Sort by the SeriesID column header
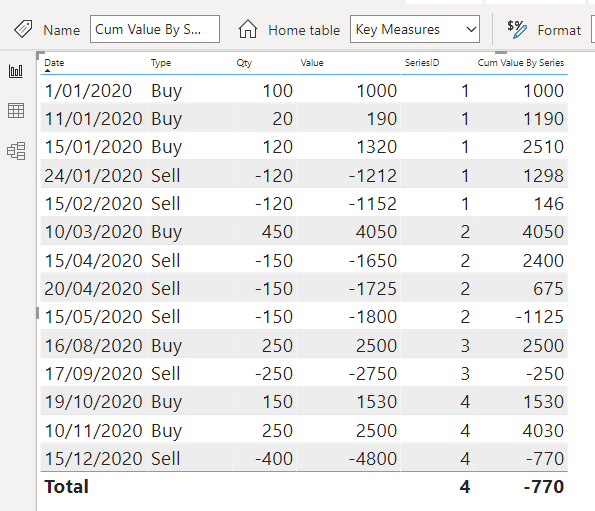595x511 pixels. [422, 63]
